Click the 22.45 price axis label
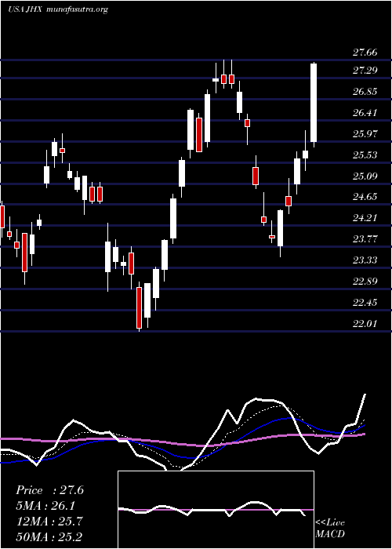Image resolution: width=392 pixels, height=549 pixels. (365, 302)
